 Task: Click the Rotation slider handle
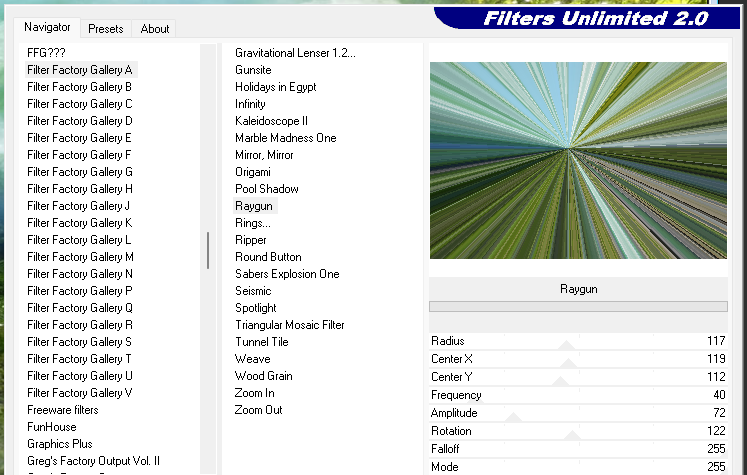572,435
